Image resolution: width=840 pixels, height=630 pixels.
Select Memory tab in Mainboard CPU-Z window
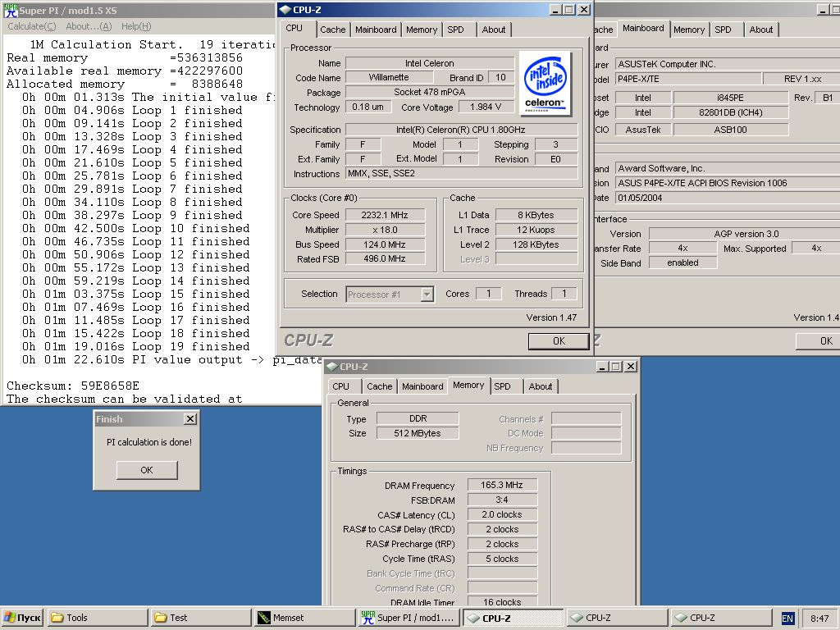pyautogui.click(x=689, y=30)
